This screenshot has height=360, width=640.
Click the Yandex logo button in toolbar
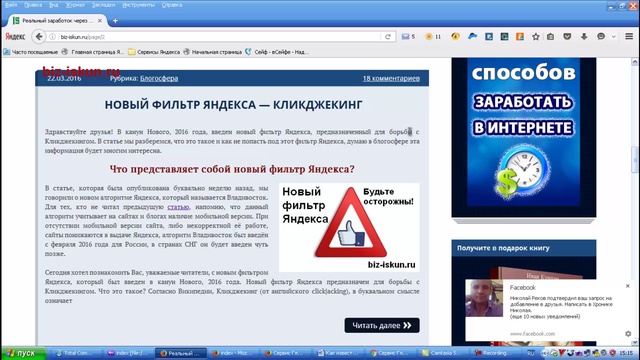coord(15,37)
